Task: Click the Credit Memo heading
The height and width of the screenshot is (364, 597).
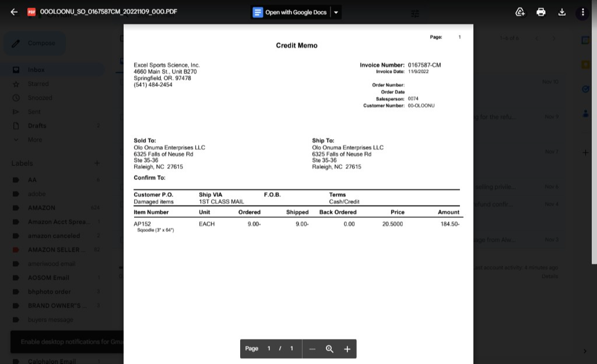Action: coord(297,45)
